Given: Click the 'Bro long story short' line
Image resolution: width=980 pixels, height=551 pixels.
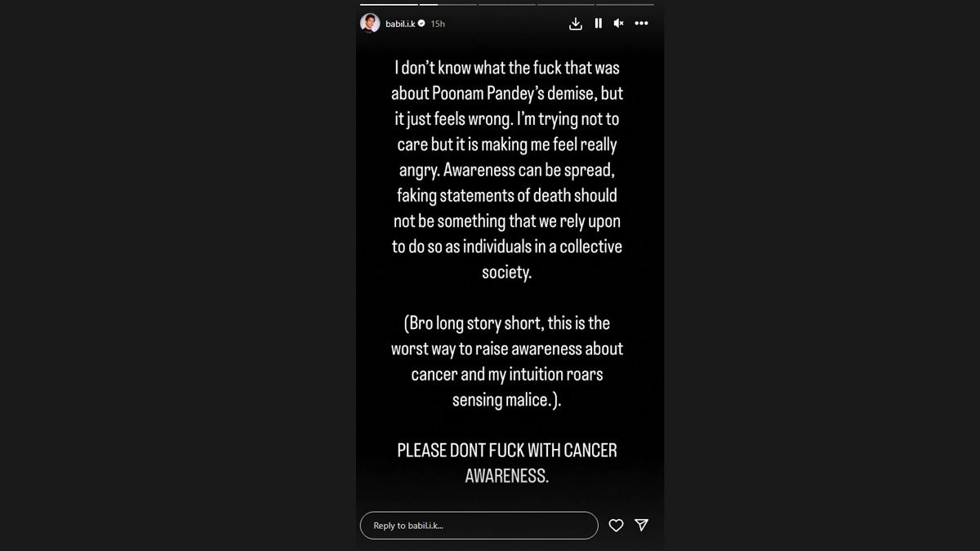Looking at the screenshot, I should coord(507,323).
